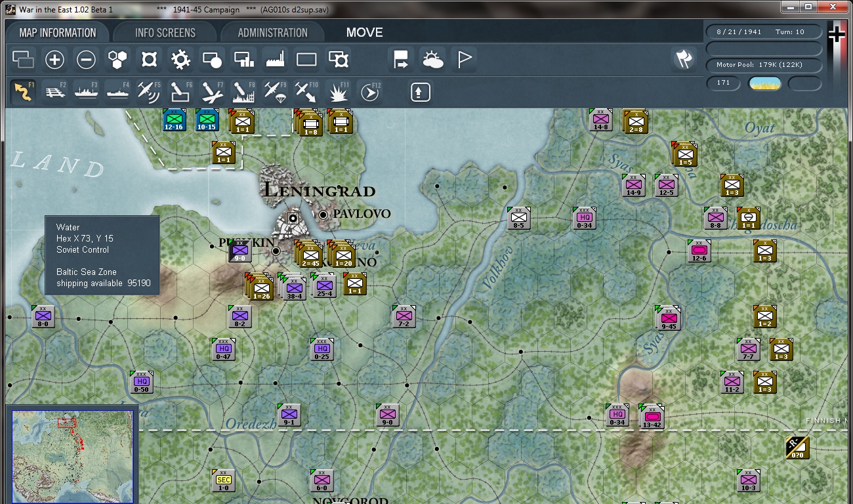Select the pink armored unit 12-6

click(699, 251)
